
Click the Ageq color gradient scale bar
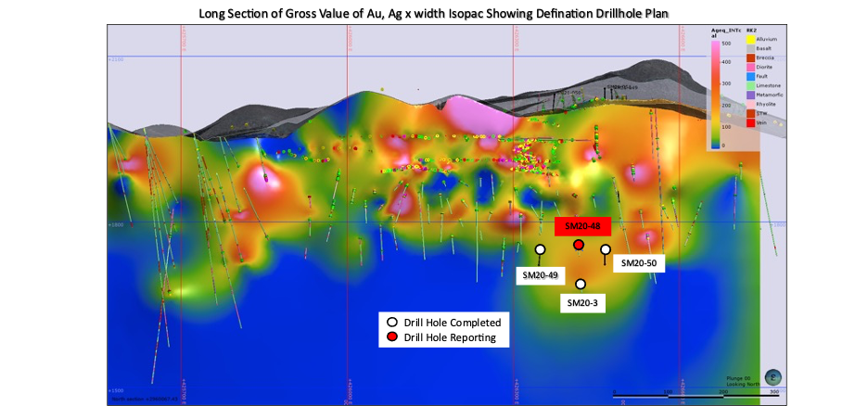click(x=715, y=94)
